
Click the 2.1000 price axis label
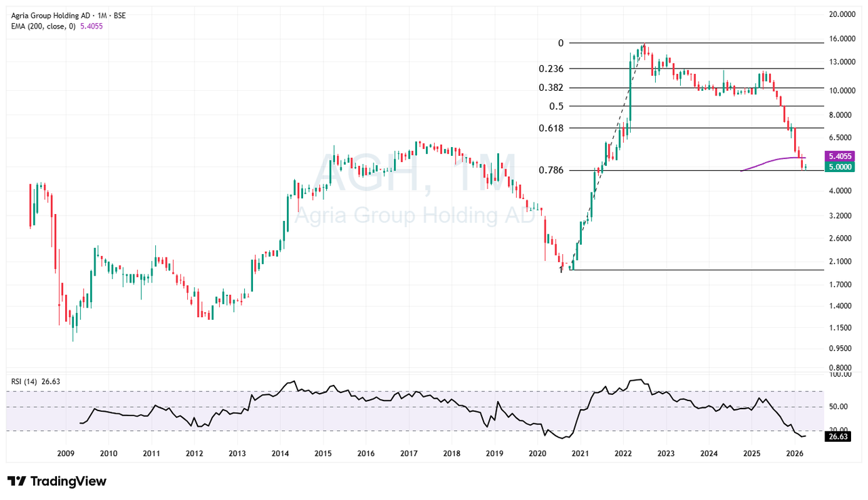[x=842, y=262]
